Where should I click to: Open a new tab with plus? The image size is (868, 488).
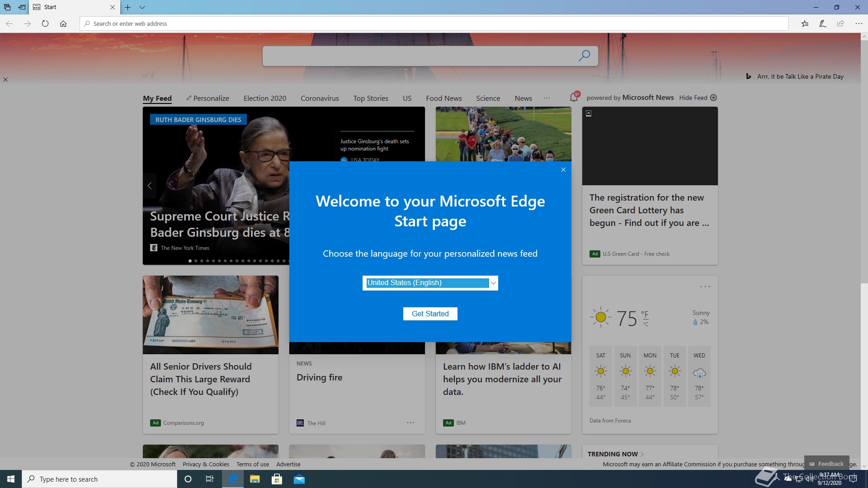[128, 7]
